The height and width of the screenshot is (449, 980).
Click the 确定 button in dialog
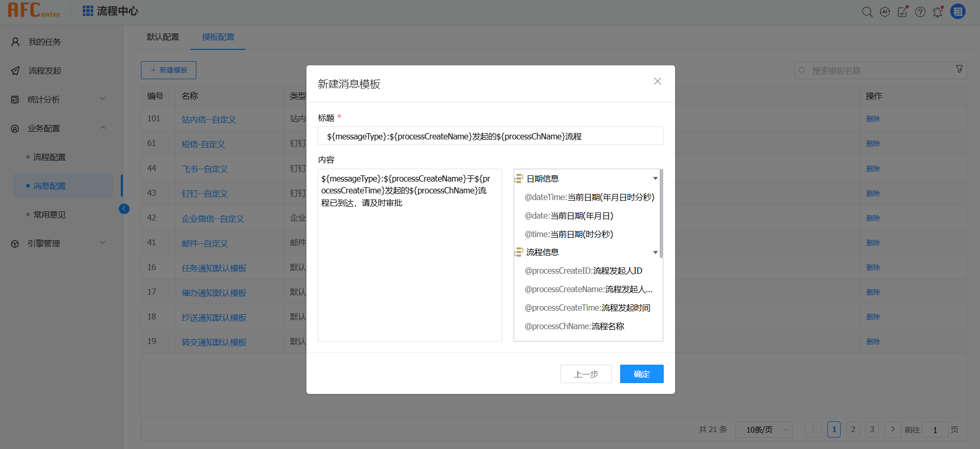(x=641, y=374)
